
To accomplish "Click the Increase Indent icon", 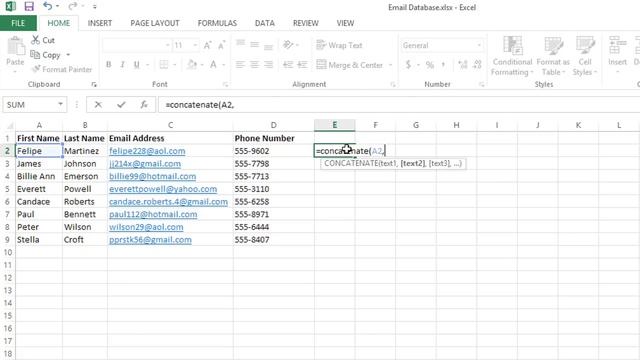I will point(302,64).
